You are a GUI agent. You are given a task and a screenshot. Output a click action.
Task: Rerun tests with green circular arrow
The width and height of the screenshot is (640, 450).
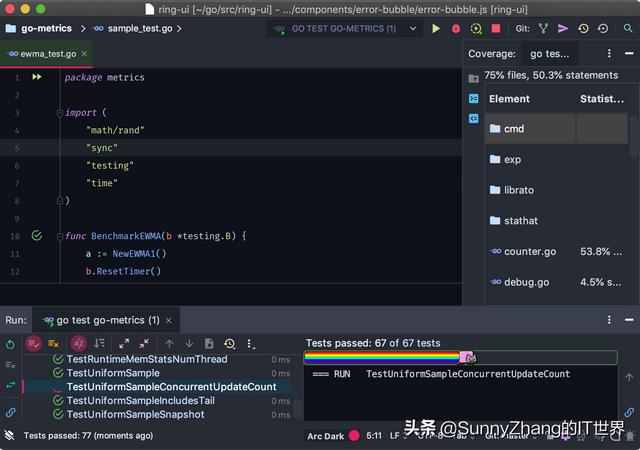[x=11, y=344]
